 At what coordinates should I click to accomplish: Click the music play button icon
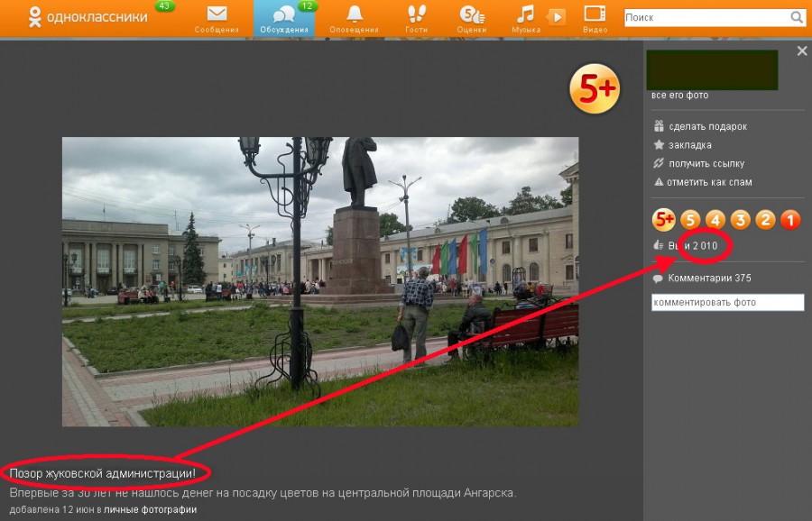[x=557, y=16]
